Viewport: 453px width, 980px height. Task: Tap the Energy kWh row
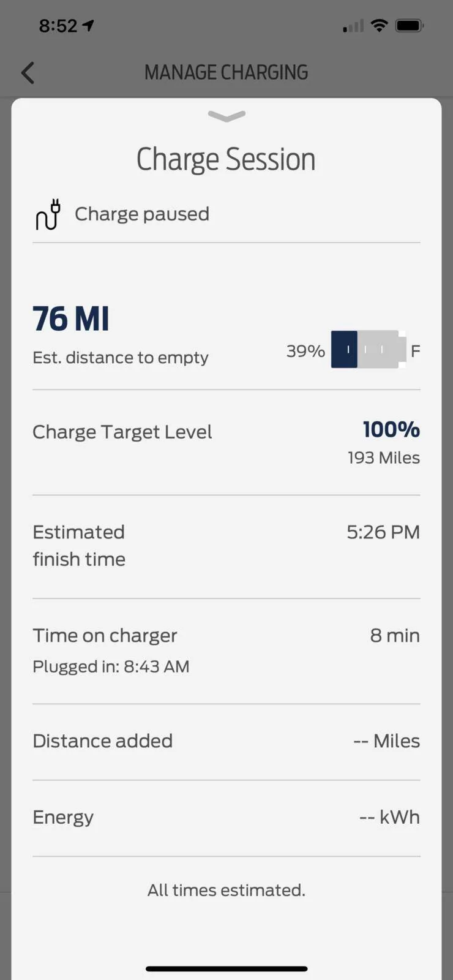tap(226, 818)
